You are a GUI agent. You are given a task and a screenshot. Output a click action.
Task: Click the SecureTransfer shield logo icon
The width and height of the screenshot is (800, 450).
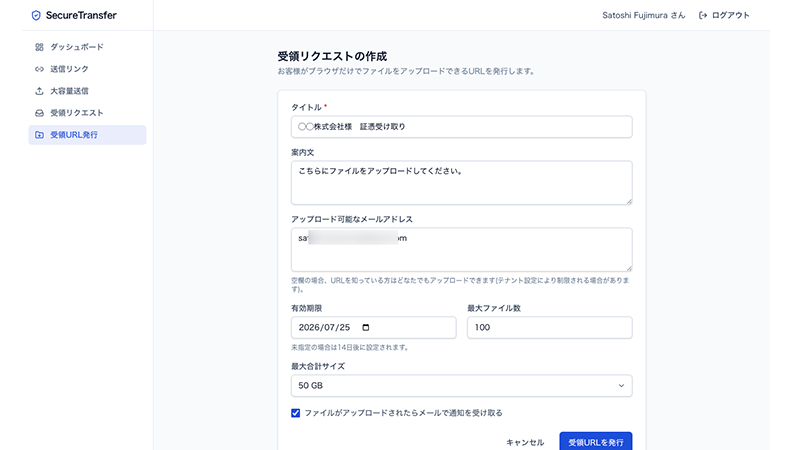coord(36,15)
